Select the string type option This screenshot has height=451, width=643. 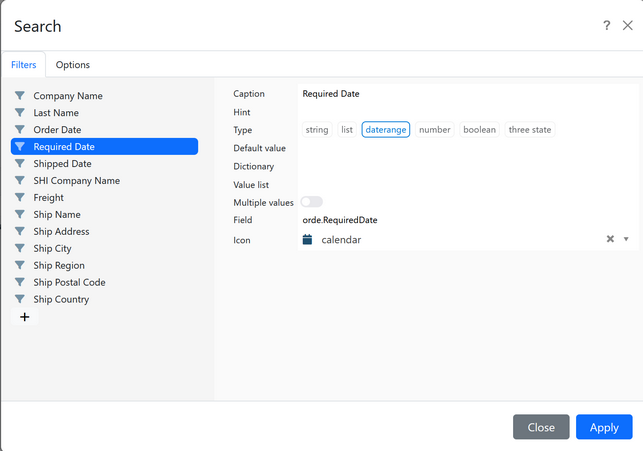[317, 130]
